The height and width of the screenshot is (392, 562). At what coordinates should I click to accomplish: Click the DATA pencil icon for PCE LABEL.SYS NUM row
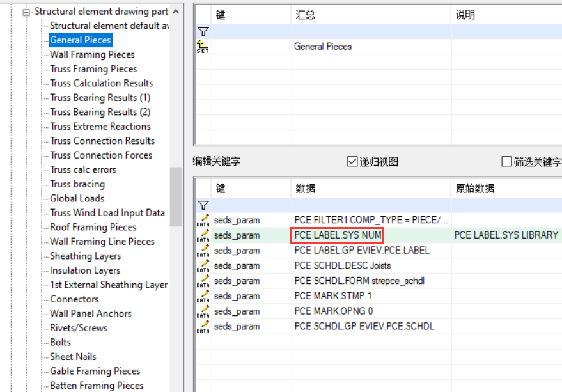click(203, 235)
